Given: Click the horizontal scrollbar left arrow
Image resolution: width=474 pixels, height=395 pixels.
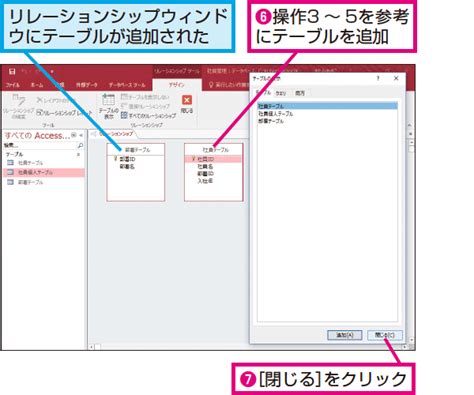Looking at the screenshot, I should point(91,347).
